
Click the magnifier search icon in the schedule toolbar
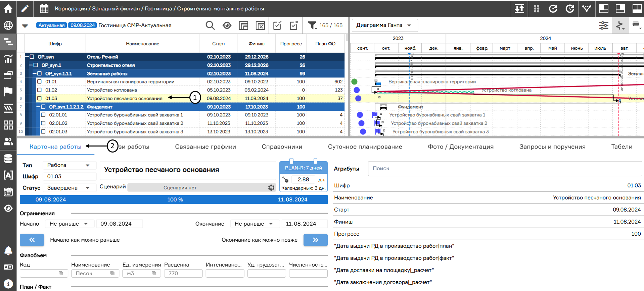coord(210,25)
